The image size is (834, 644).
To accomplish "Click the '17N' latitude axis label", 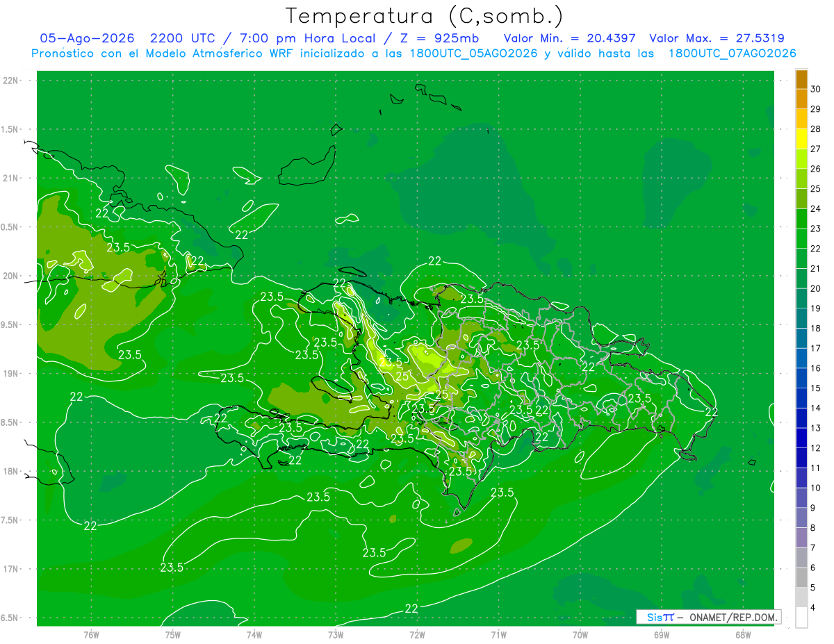I will click(10, 569).
